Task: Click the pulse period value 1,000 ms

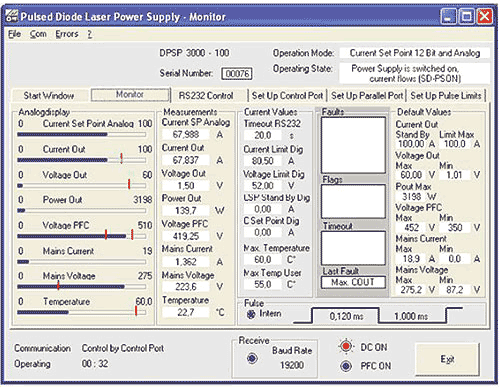Action: (411, 316)
